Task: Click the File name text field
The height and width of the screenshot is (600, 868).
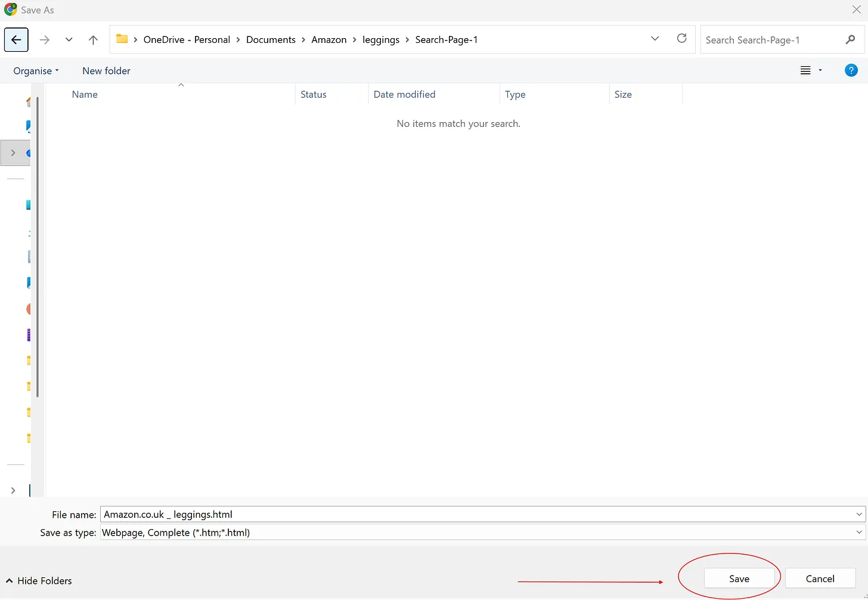Action: click(x=477, y=514)
